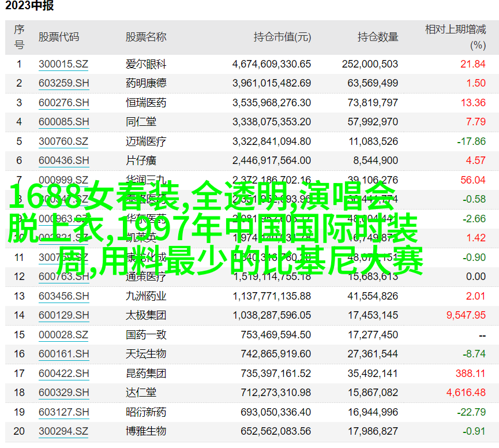
Task: Click the stock name "天坛生物"
Action: (x=146, y=354)
